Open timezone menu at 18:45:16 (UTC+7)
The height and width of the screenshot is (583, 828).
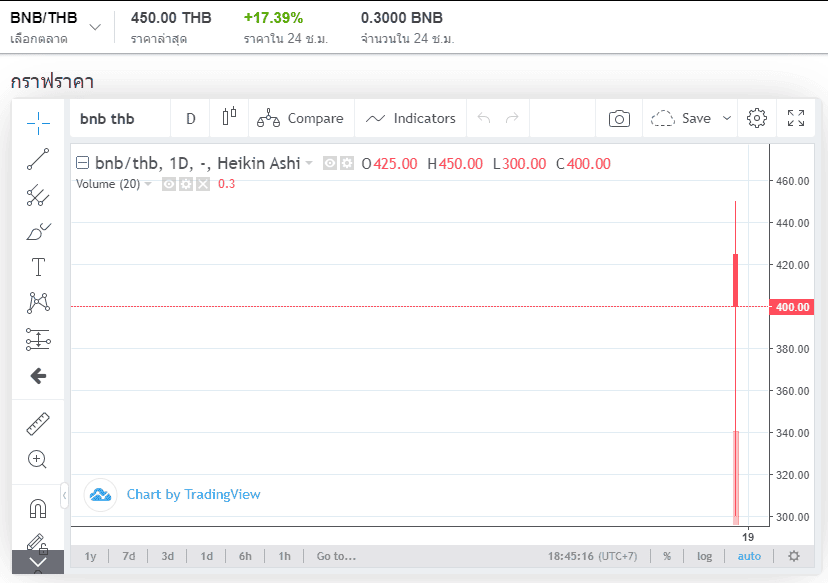[592, 556]
